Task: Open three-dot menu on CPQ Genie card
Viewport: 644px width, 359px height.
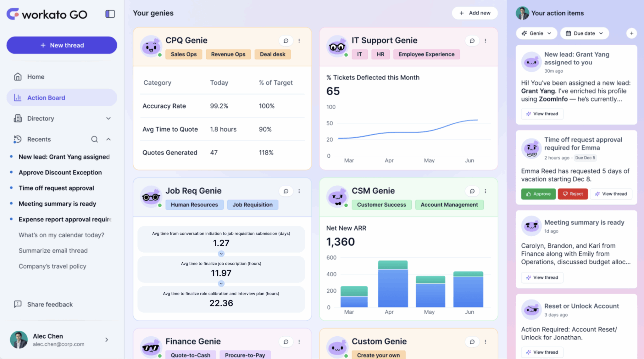Action: pyautogui.click(x=299, y=41)
